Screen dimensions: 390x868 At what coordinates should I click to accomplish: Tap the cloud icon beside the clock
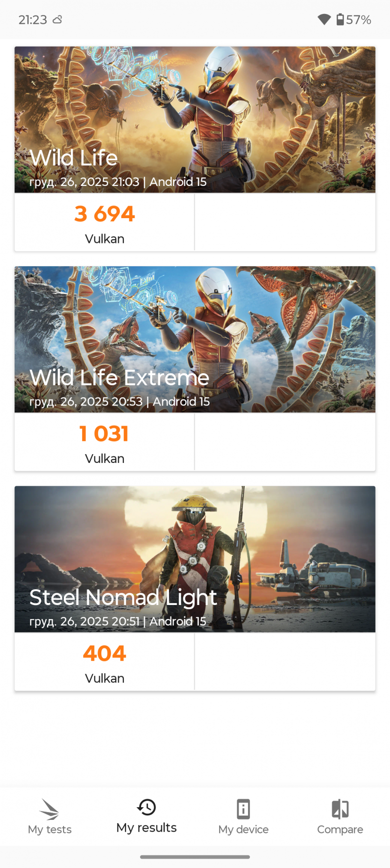[57, 20]
